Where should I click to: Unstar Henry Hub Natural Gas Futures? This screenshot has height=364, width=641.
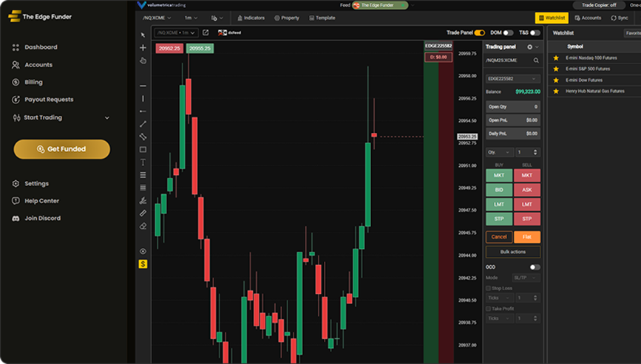[x=556, y=91]
